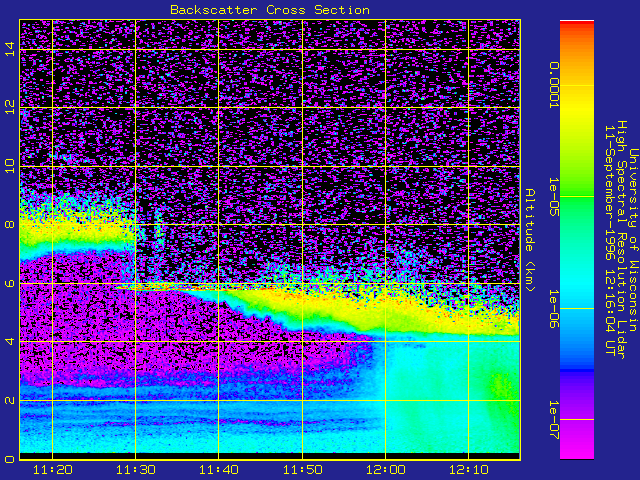Click the '11-September-1996 12:16:04 UT' timestamp
The width and height of the screenshot is (640, 480).
(610, 240)
